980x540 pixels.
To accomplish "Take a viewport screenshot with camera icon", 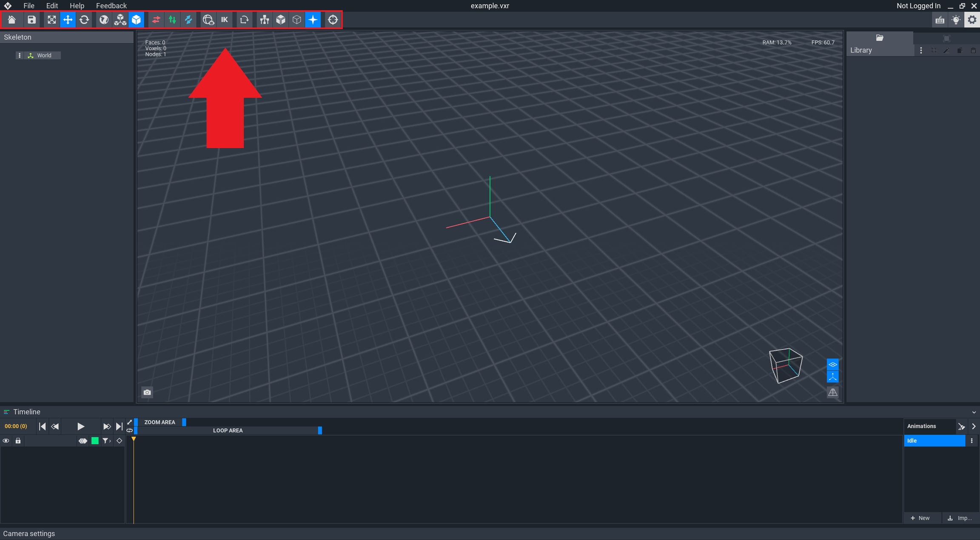I will click(147, 392).
